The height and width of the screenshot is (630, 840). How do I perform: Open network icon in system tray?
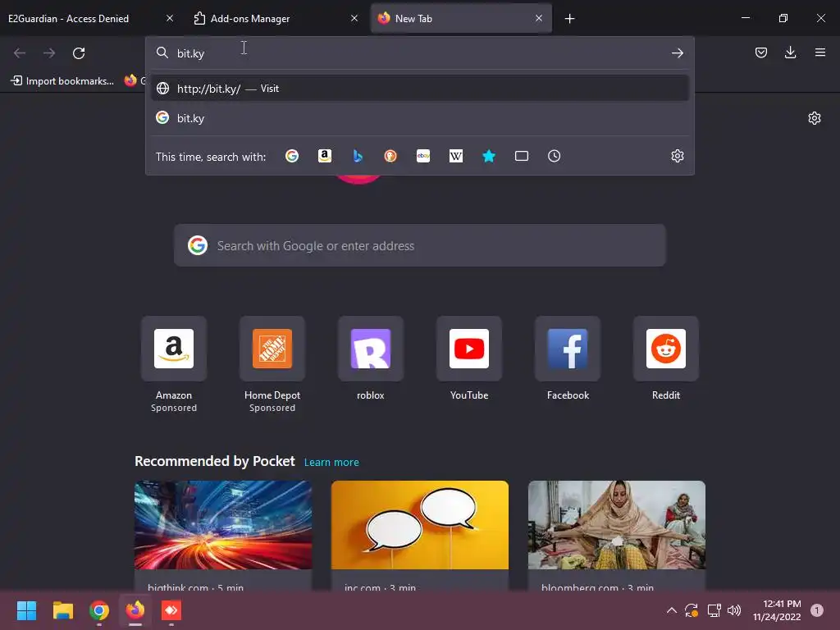[714, 610]
